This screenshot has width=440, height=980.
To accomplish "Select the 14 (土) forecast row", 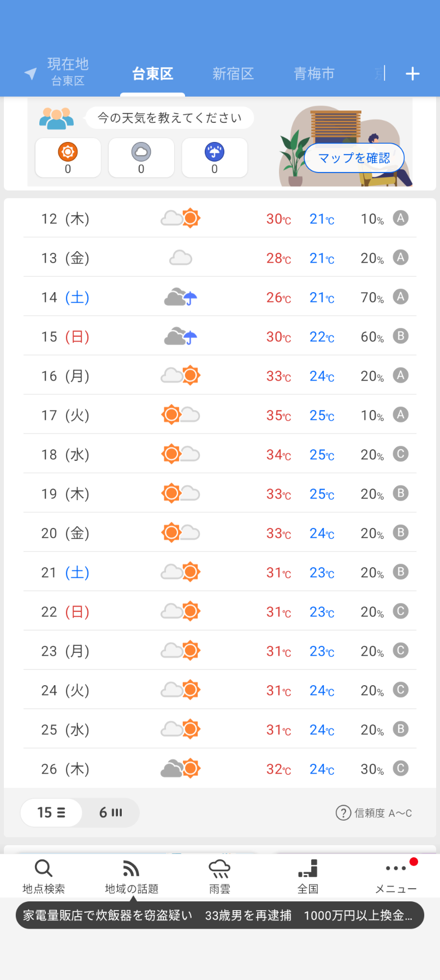I will [x=219, y=297].
